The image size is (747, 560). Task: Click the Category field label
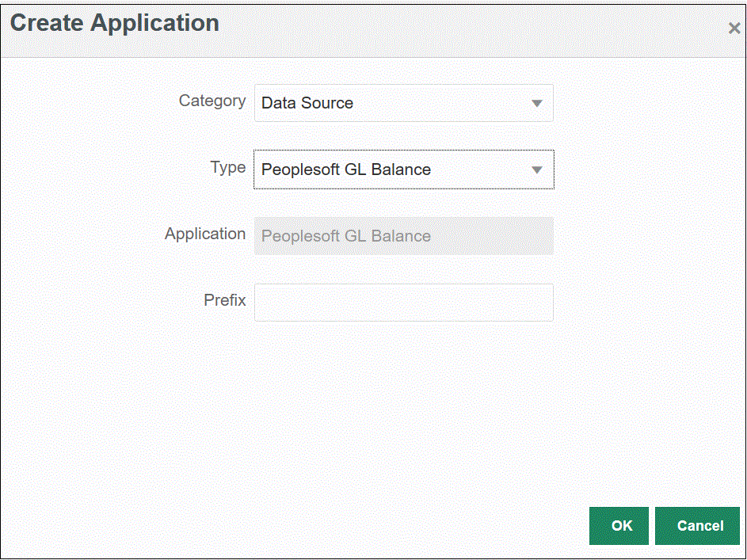coord(212,101)
